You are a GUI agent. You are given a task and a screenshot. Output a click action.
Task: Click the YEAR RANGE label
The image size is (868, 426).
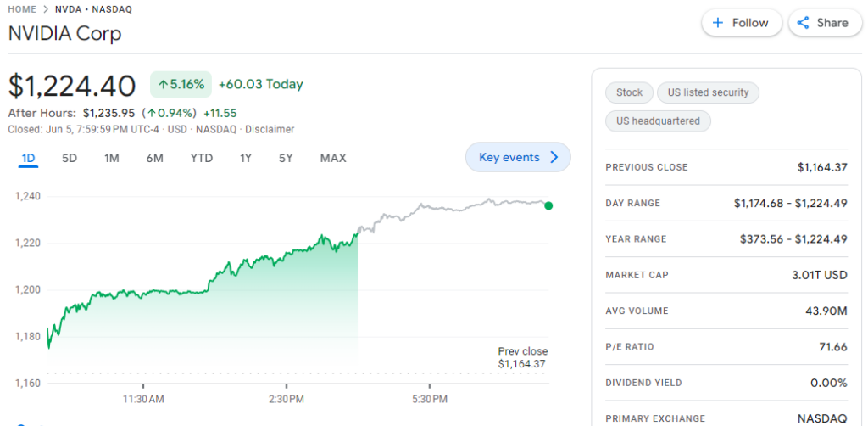(636, 239)
